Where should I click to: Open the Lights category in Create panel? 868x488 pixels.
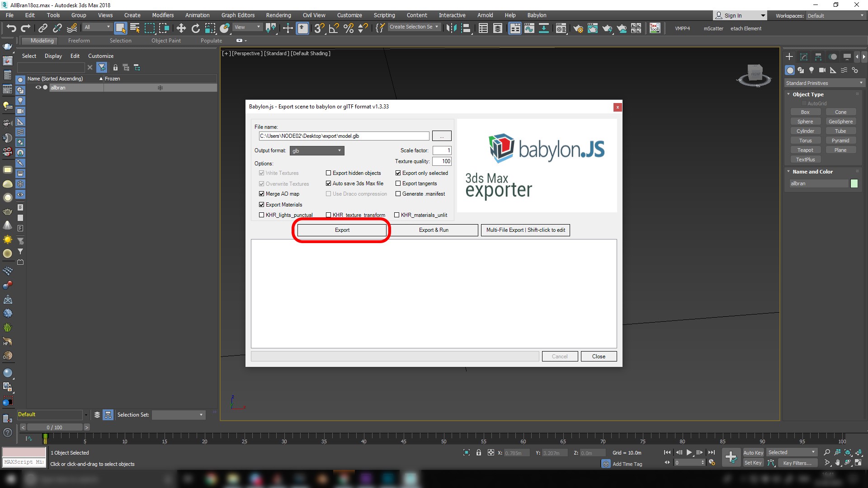point(811,70)
